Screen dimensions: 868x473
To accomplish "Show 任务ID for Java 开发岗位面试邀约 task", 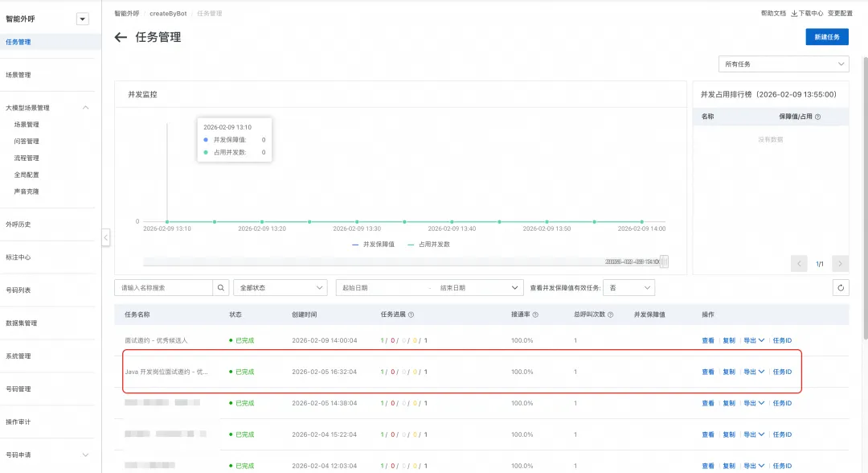I will click(x=782, y=372).
